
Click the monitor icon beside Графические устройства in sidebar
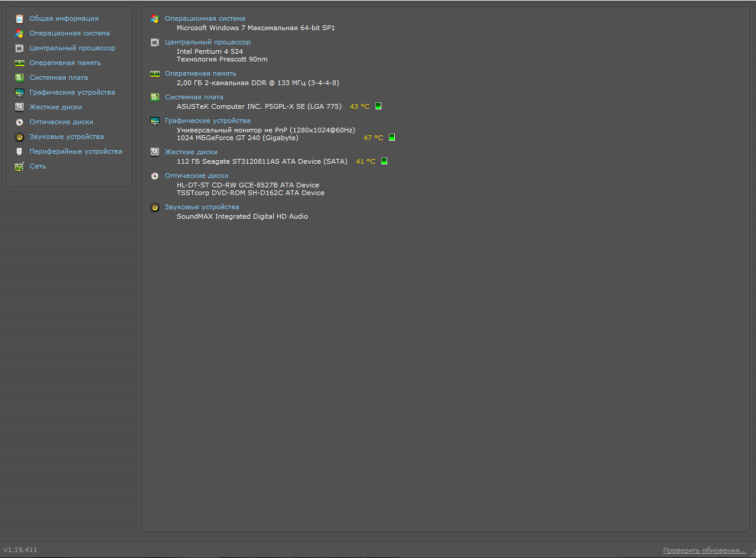click(20, 92)
